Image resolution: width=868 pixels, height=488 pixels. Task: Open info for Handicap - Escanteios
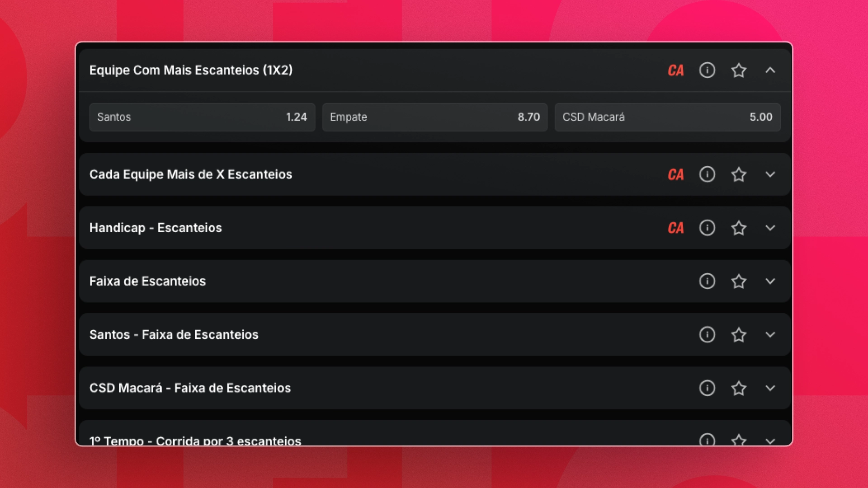click(x=707, y=227)
